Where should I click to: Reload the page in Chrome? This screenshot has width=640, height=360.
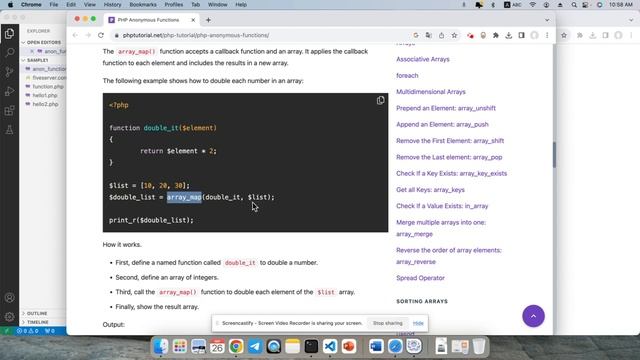click(x=101, y=36)
